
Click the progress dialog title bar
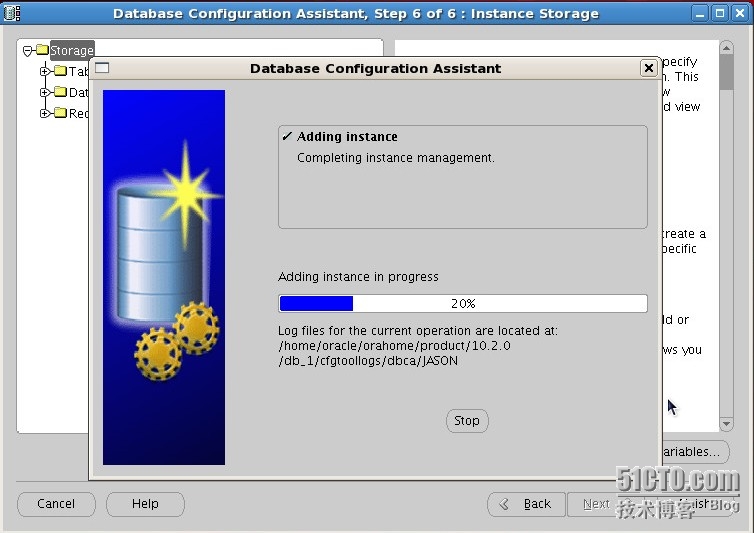tap(375, 68)
